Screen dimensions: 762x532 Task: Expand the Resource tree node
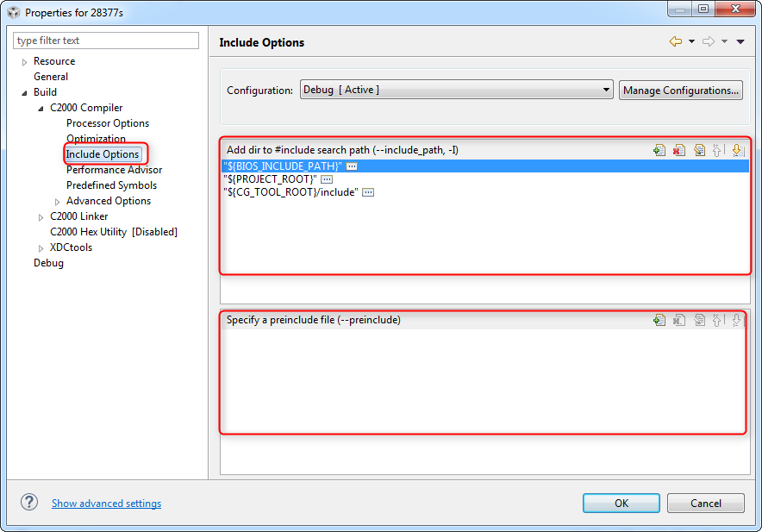tap(24, 62)
